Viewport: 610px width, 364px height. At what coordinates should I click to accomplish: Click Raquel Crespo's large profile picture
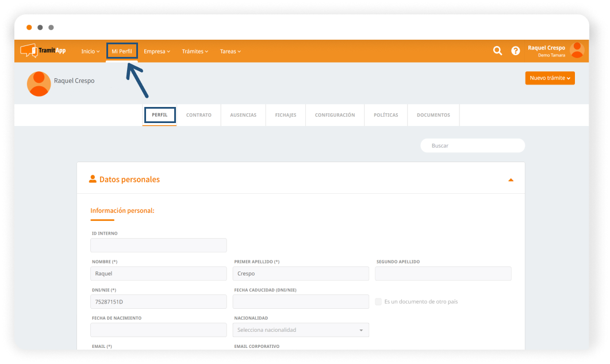pos(39,84)
